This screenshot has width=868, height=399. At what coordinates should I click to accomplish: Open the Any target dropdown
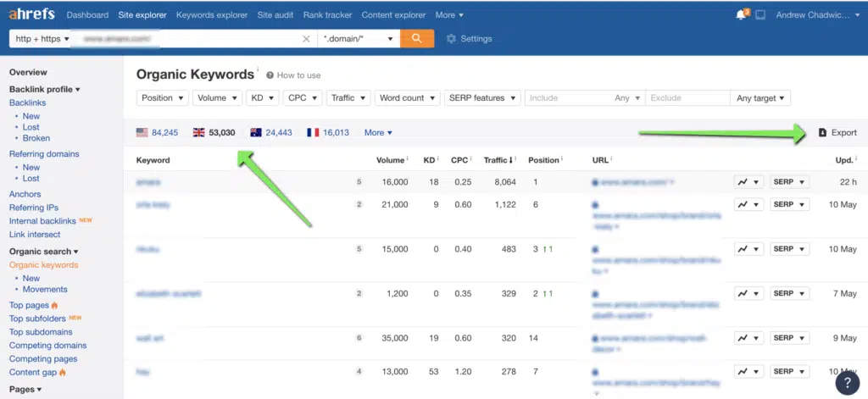760,98
